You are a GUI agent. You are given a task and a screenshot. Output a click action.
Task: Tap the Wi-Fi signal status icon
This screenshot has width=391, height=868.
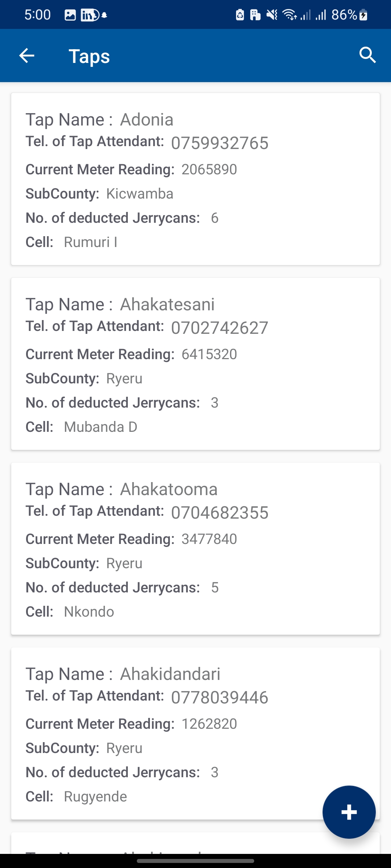[289, 15]
